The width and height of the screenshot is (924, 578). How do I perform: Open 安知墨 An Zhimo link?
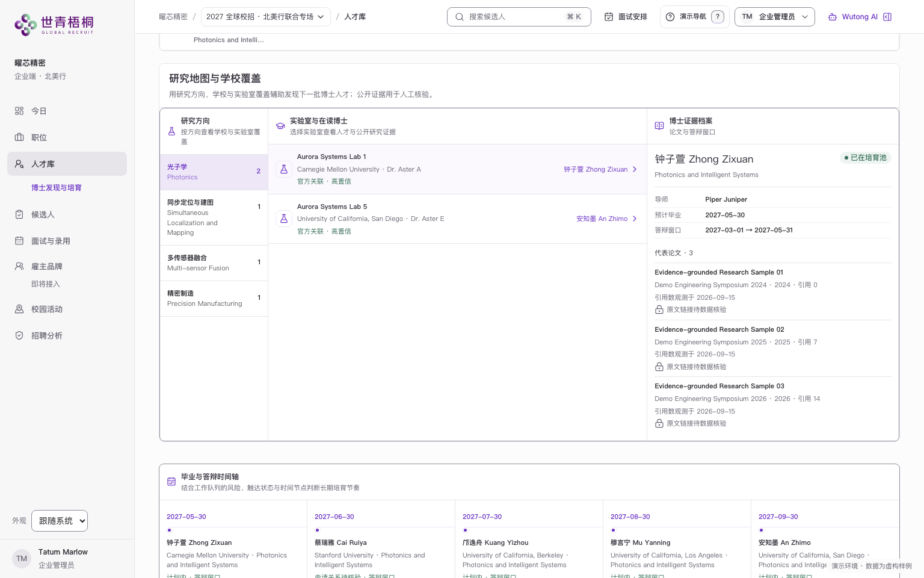(602, 219)
